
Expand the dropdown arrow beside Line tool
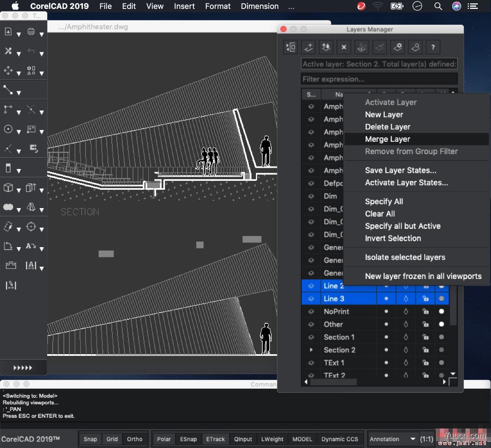(x=19, y=93)
